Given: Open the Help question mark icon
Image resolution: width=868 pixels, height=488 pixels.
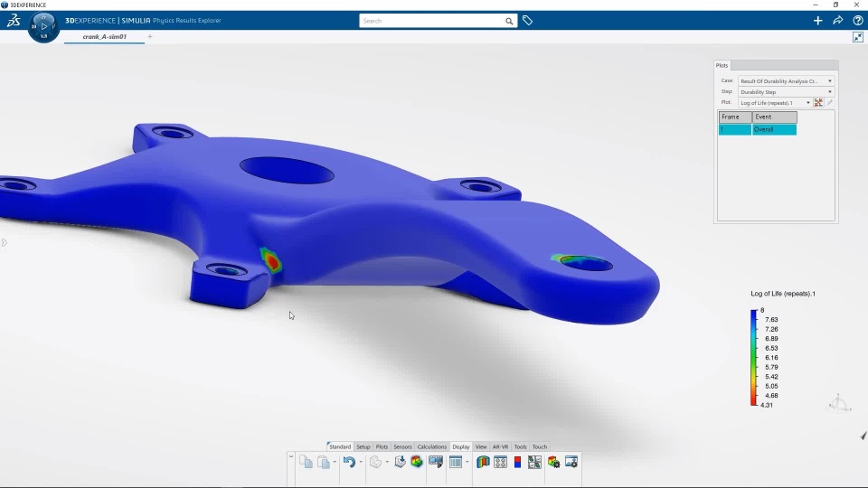Looking at the screenshot, I should (857, 21).
